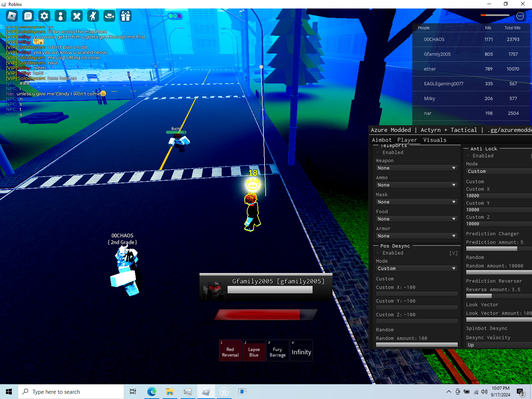Open the waving figure emotes icon

click(93, 16)
